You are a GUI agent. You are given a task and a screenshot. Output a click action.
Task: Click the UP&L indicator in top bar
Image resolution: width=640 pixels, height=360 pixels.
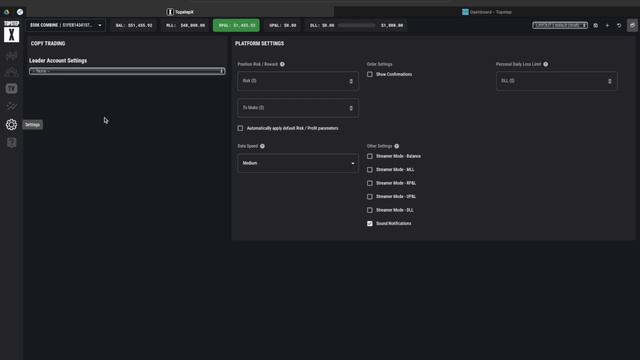[282, 25]
